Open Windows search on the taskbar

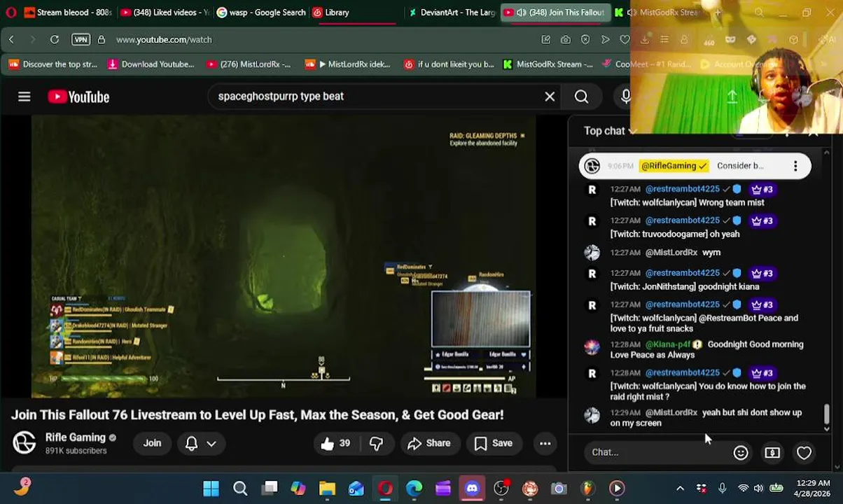240,488
